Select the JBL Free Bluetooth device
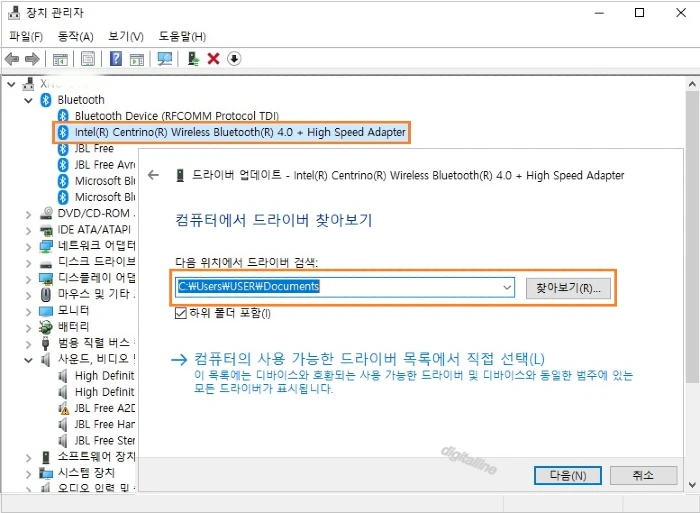700x513 pixels. pos(94,149)
